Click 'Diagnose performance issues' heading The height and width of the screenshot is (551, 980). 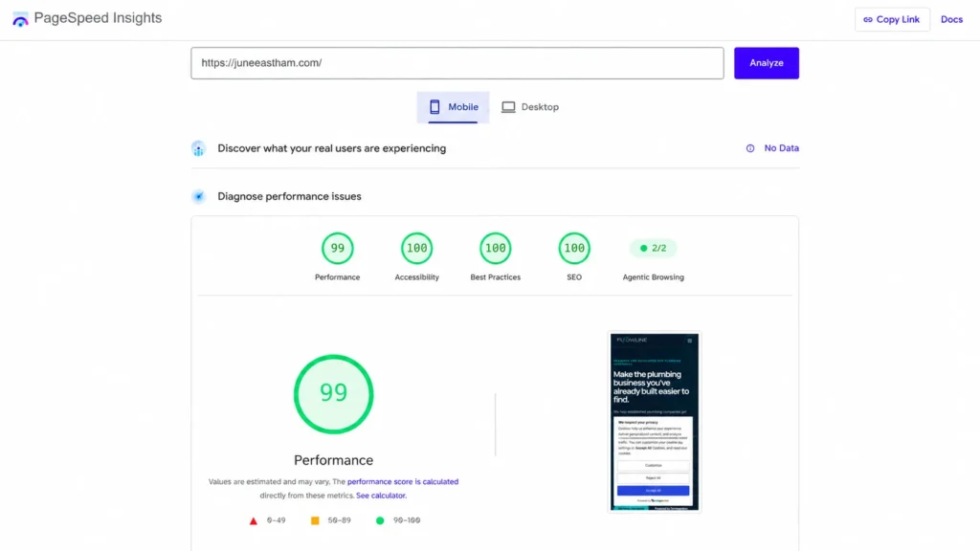pos(289,196)
